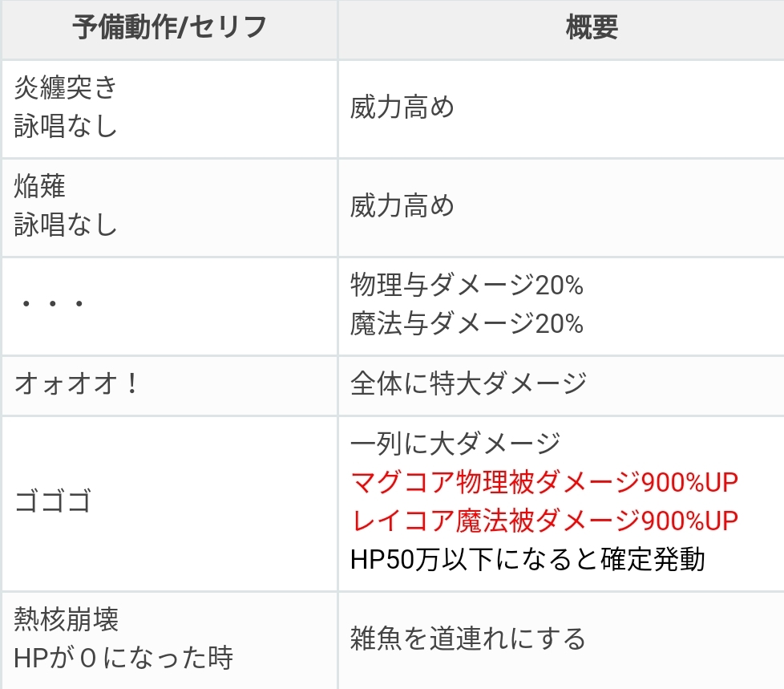This screenshot has height=689, width=784.
Task: Select the 炎纏突き skill name
Action: coord(66,87)
